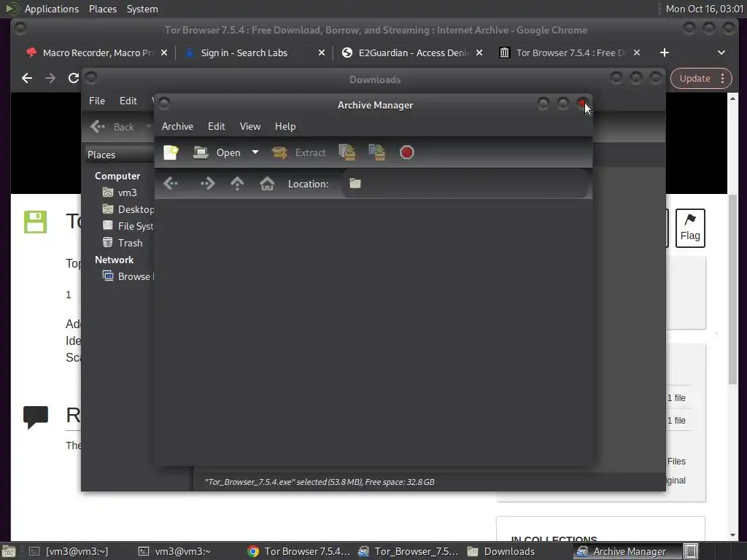Click the Chrome Update button
This screenshot has height=560, width=747.
pyautogui.click(x=694, y=79)
